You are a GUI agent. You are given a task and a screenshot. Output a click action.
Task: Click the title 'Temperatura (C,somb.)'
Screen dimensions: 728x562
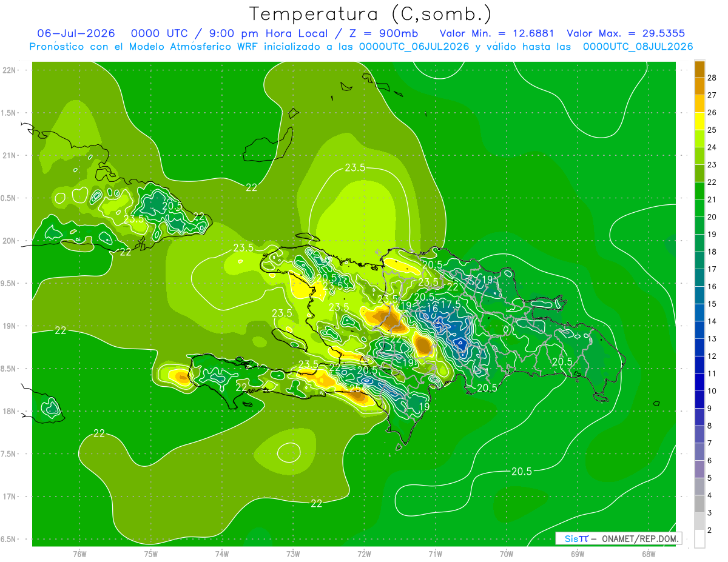(371, 14)
